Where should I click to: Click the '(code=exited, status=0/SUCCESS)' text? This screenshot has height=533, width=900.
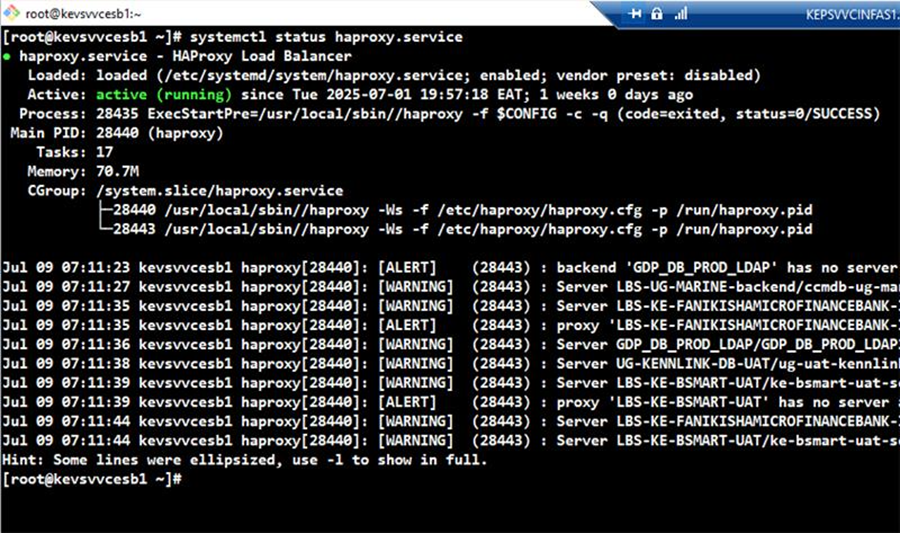click(748, 114)
